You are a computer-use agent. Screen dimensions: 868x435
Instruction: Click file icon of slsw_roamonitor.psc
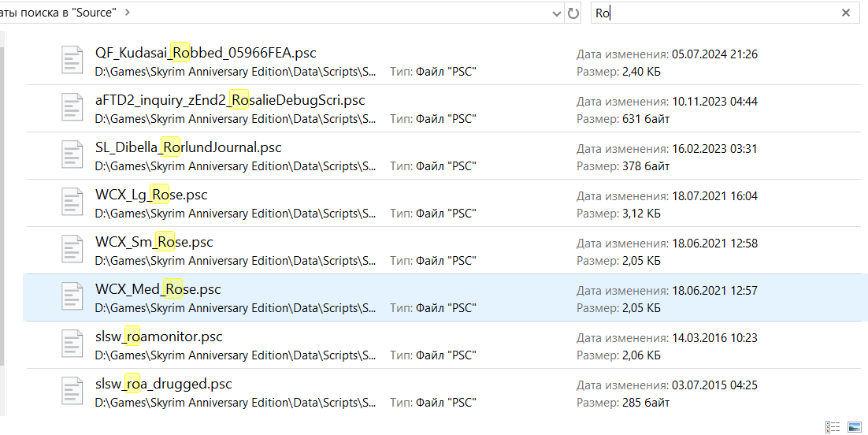[72, 344]
